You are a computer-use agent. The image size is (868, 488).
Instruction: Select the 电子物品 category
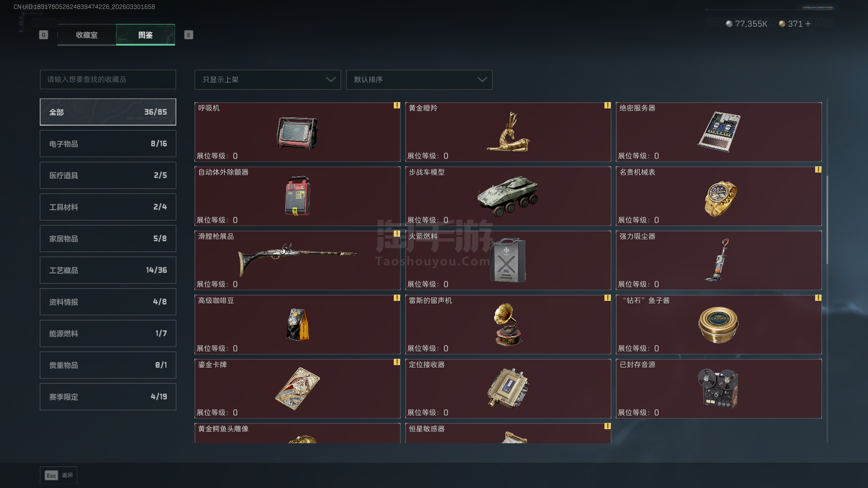click(x=108, y=144)
